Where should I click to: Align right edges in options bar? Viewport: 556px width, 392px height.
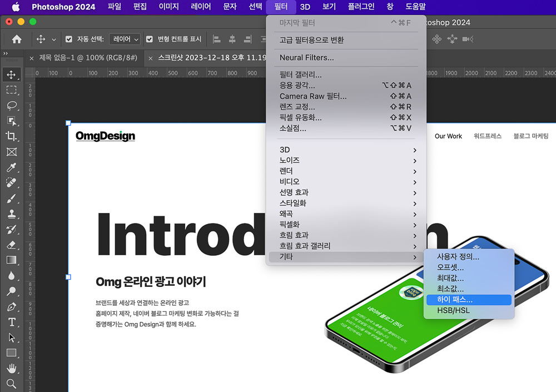(248, 39)
